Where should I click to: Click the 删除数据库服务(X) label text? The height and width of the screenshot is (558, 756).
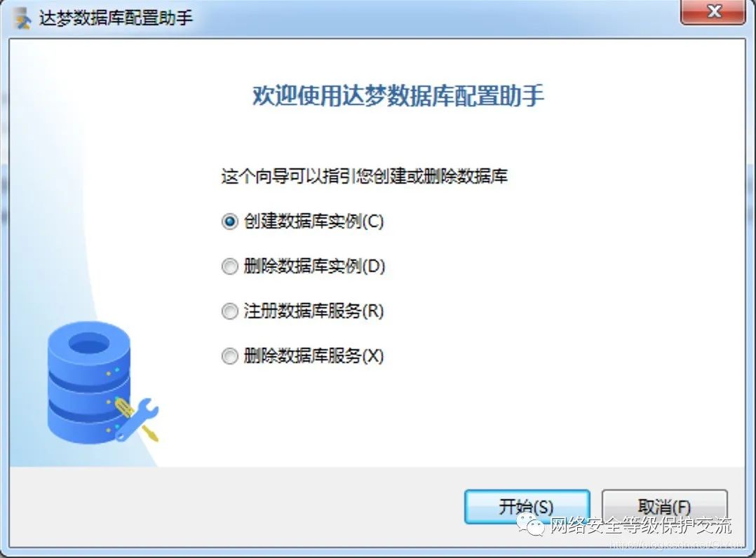tap(314, 356)
